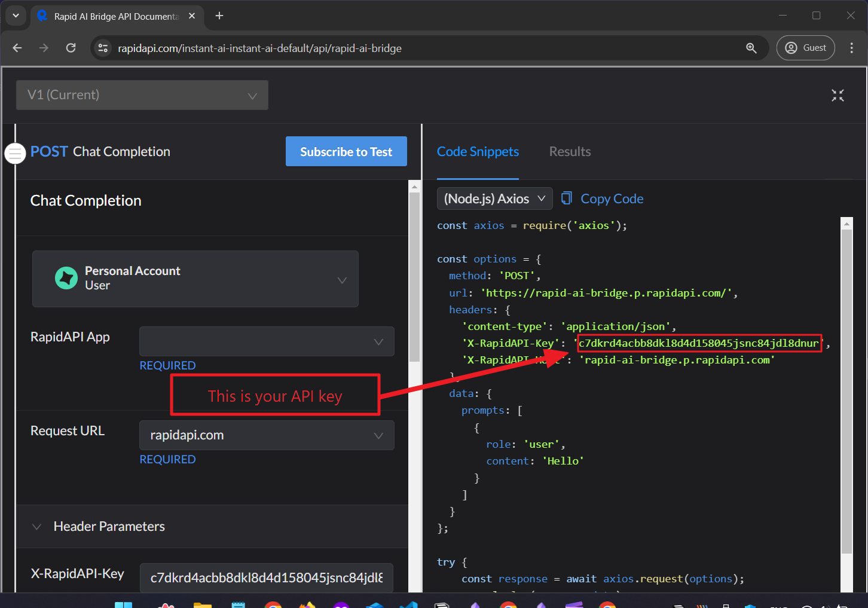Click REQUIRED label under Request URL
868x608 pixels.
167,459
